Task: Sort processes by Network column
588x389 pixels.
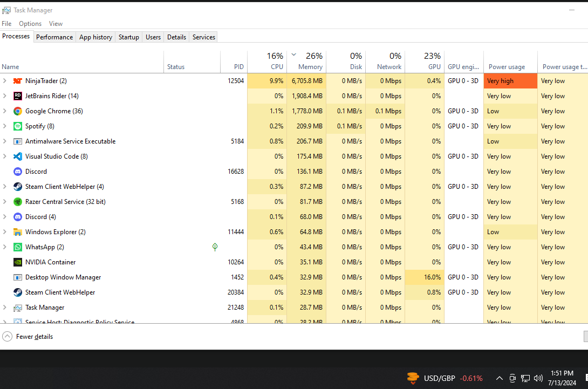Action: (386, 62)
